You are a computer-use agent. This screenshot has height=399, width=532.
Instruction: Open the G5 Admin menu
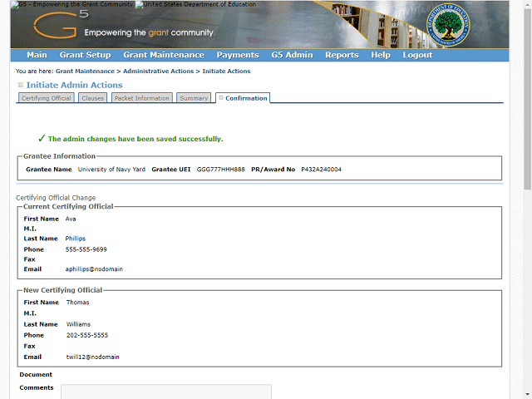click(x=292, y=55)
